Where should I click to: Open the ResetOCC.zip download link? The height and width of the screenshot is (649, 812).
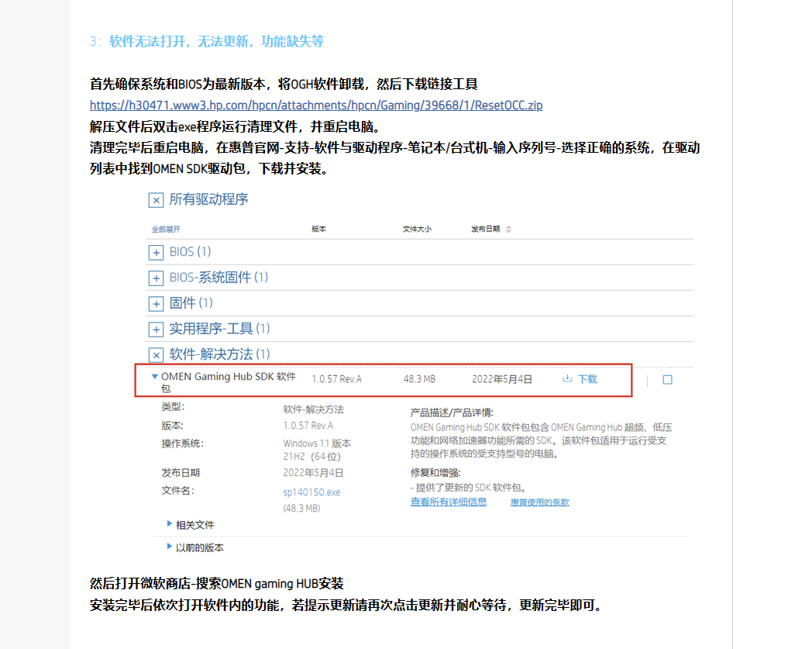[316, 105]
